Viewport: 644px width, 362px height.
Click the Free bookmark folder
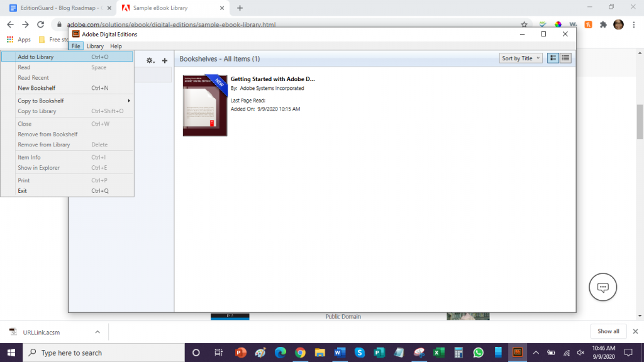point(53,40)
